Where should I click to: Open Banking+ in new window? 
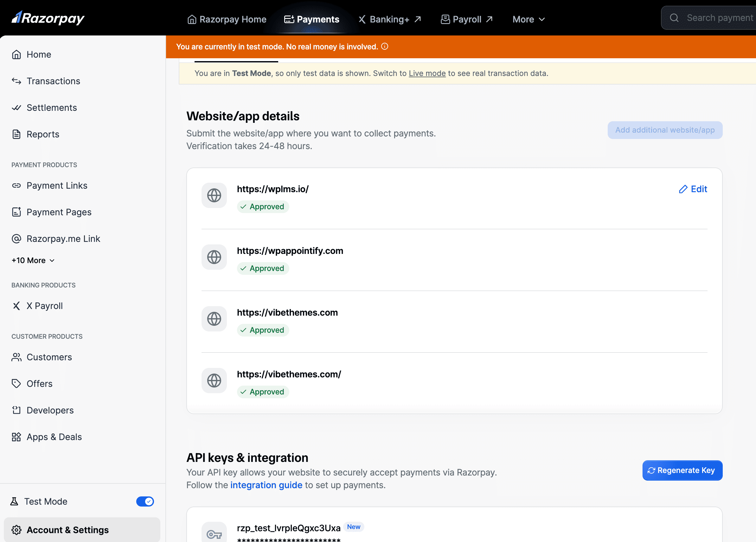click(x=390, y=19)
